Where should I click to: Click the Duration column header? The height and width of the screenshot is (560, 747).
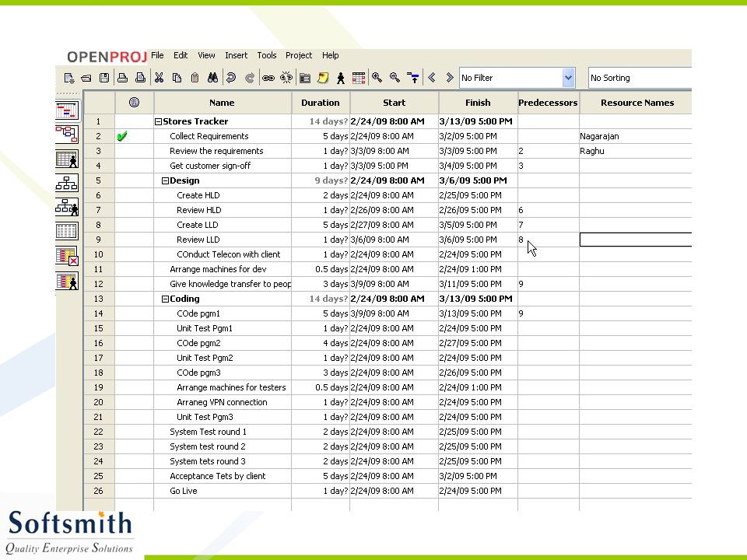click(x=321, y=103)
